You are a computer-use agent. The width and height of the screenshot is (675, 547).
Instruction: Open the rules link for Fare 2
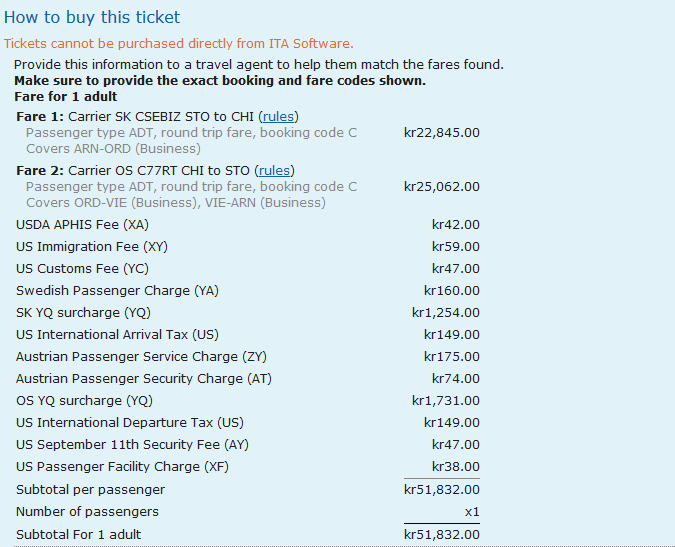click(x=274, y=170)
